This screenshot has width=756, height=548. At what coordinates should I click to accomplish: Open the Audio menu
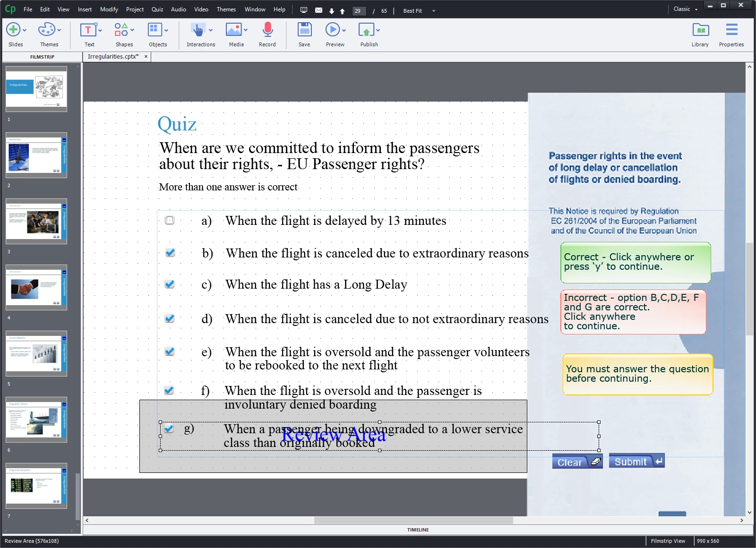coord(179,9)
